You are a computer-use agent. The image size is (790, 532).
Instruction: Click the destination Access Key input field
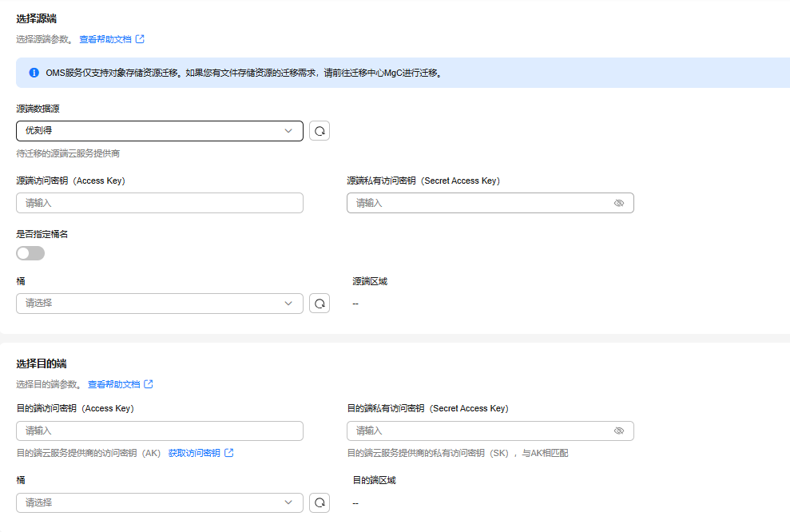160,431
